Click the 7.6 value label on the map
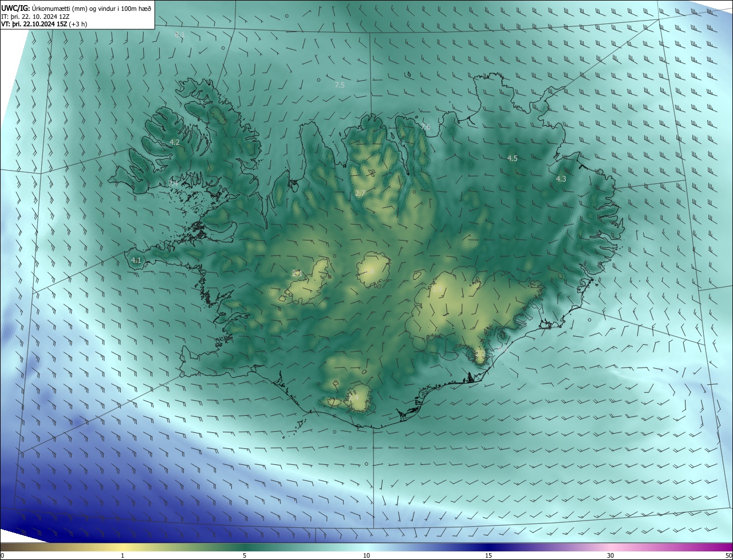Image resolution: width=733 pixels, height=560 pixels. tap(425, 127)
